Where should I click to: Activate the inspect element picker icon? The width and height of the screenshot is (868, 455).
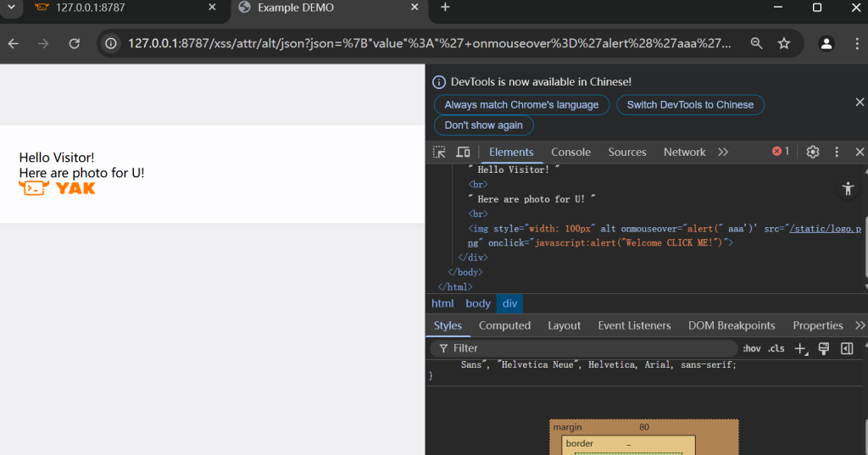point(439,153)
